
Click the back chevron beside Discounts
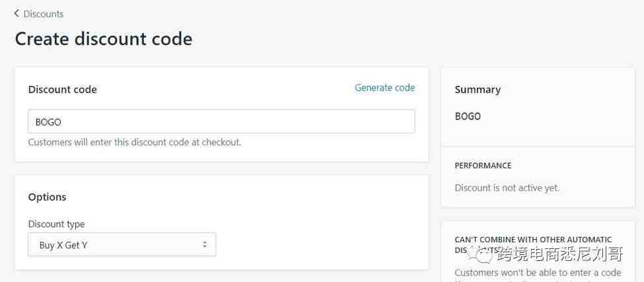pyautogui.click(x=17, y=13)
